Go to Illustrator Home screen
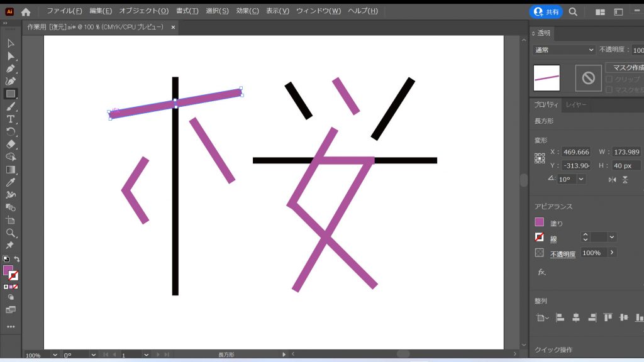Viewport: 644px width, 362px height. tap(26, 12)
